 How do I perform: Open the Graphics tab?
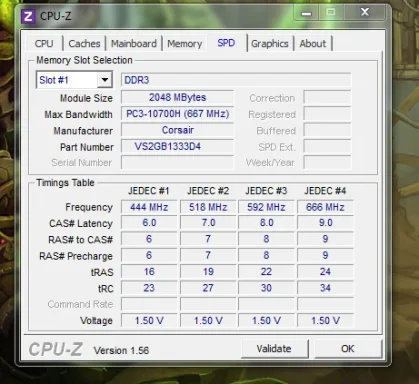pos(270,44)
